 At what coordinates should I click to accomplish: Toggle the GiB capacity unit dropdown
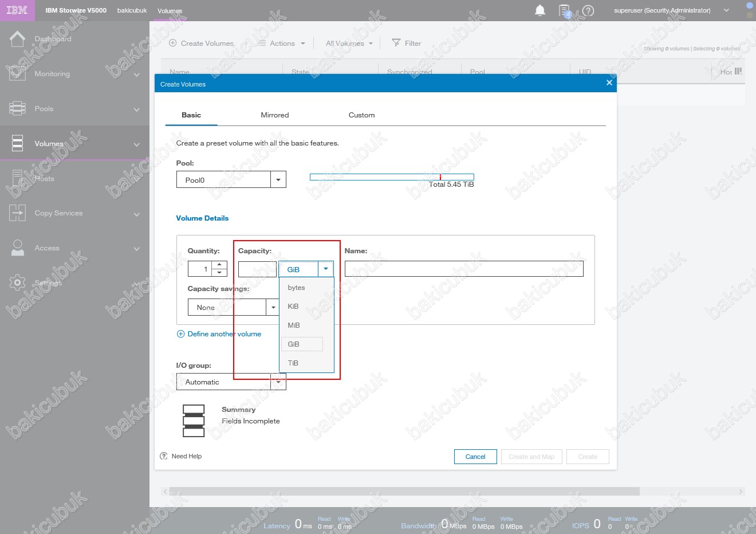tap(325, 269)
